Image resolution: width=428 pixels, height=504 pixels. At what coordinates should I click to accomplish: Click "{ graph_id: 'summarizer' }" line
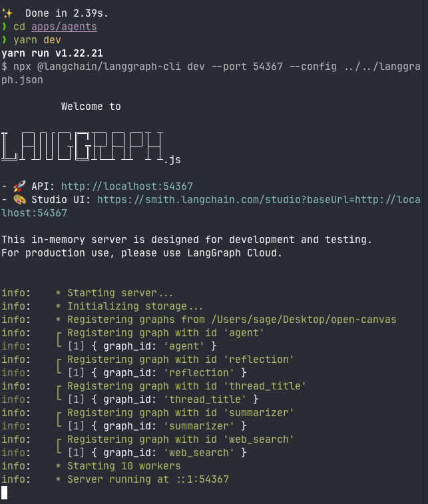169,426
